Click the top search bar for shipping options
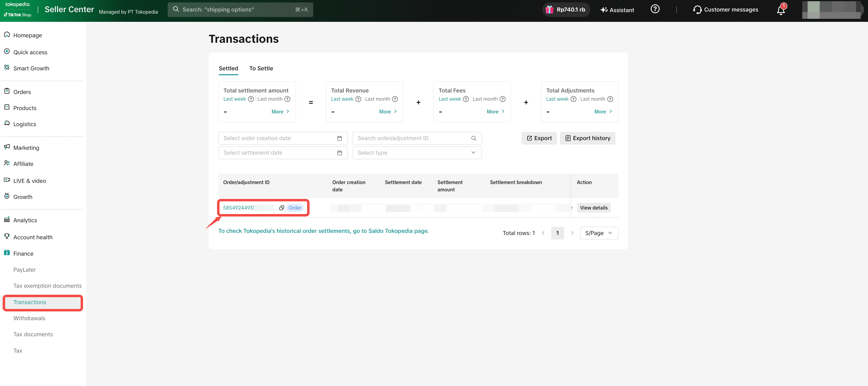 coord(240,9)
